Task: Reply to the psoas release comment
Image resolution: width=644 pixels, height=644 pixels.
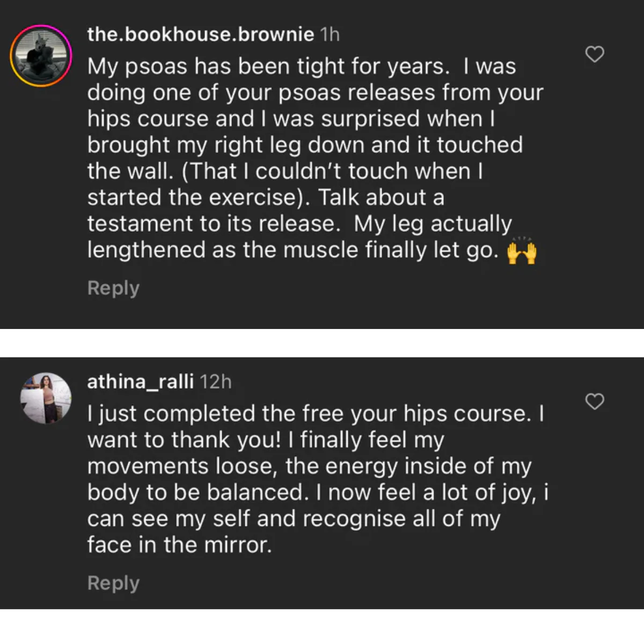Action: (113, 288)
